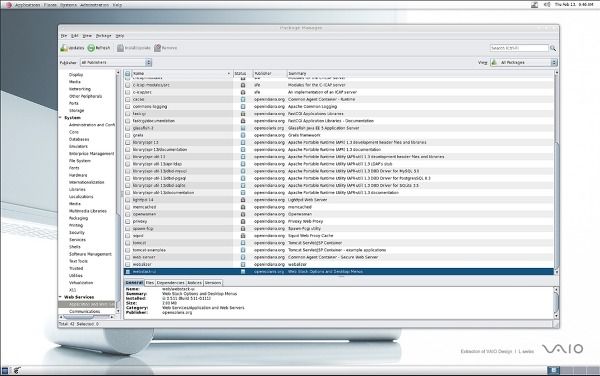Image resolution: width=600 pixels, height=376 pixels.
Task: Click the Remove toolbar icon
Action: [x=157, y=48]
